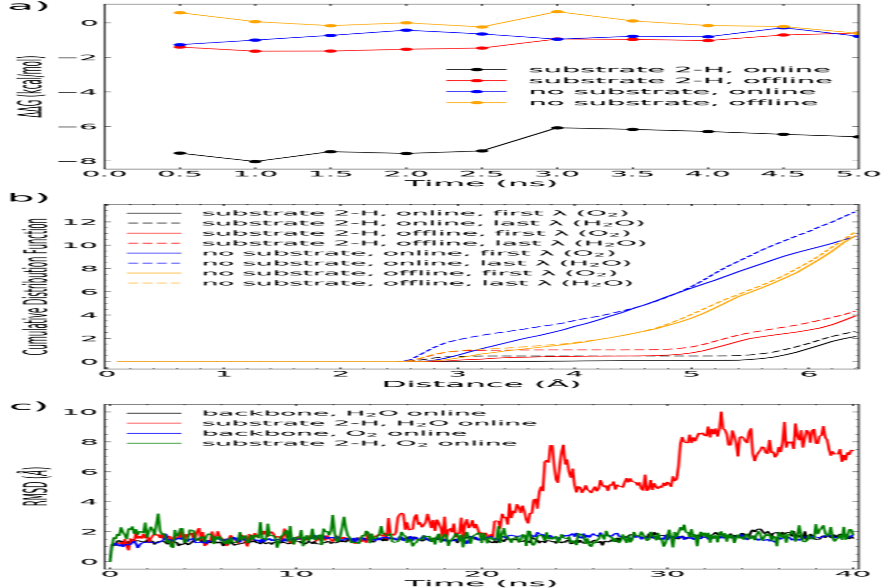Click the black data point at 3.0 ns
Screen dimensions: 882x588
[x=557, y=128]
